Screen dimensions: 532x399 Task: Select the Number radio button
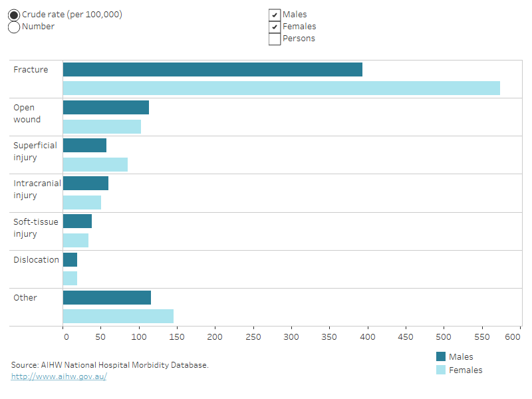tap(13, 27)
